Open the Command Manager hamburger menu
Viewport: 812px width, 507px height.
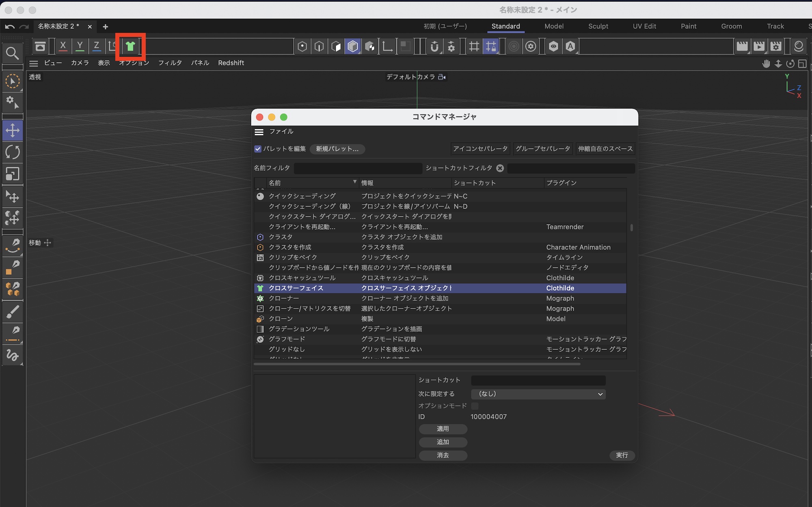[x=259, y=132]
